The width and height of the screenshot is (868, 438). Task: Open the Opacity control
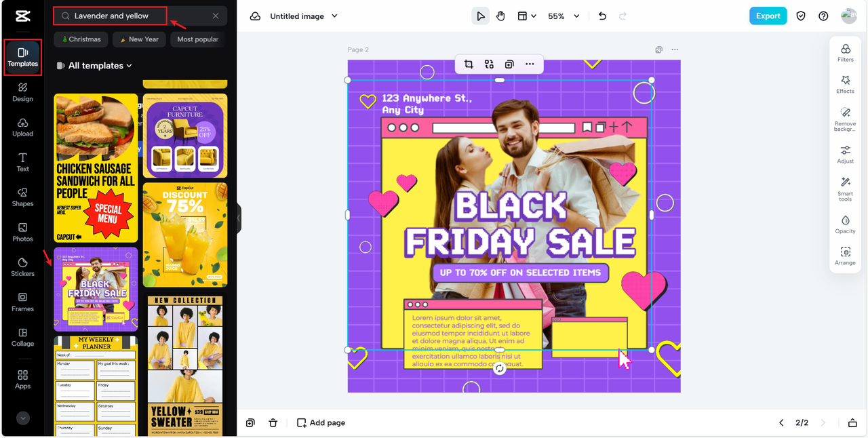[845, 224]
